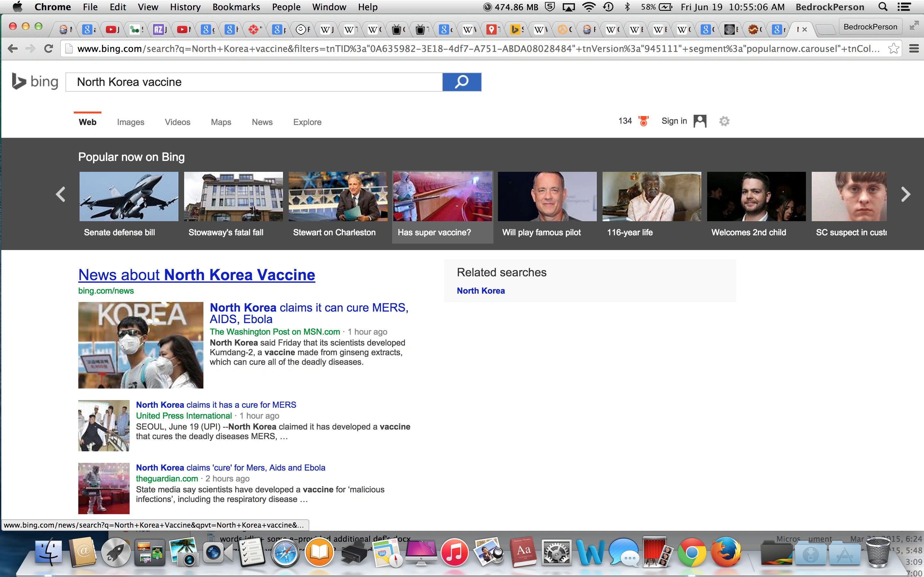Click the Sign in link
Viewport: 924px width, 577px height.
coord(674,121)
